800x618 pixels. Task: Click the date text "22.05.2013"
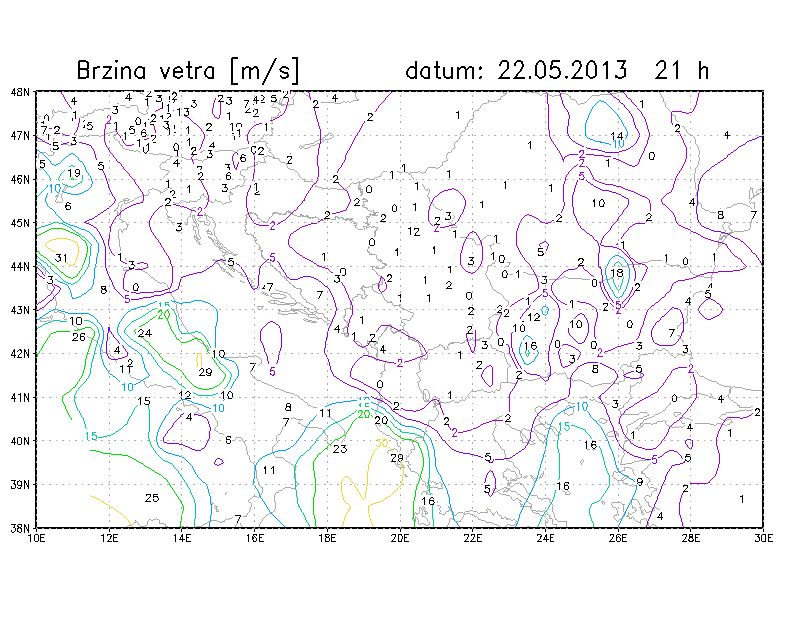tap(565, 71)
